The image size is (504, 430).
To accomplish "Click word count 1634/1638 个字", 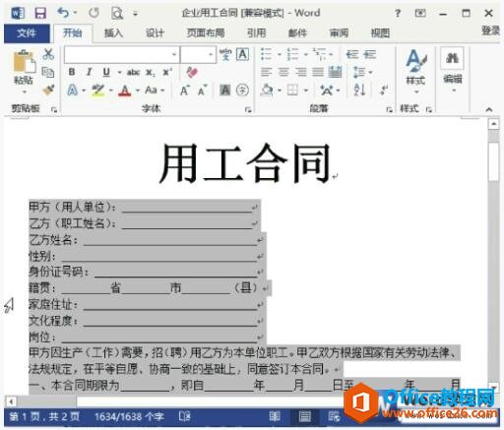I will 129,416.
